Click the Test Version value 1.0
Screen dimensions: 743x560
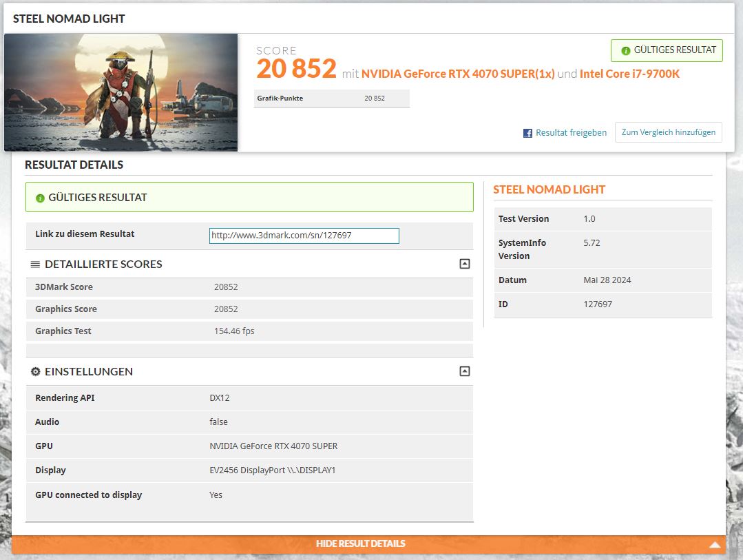(x=589, y=219)
